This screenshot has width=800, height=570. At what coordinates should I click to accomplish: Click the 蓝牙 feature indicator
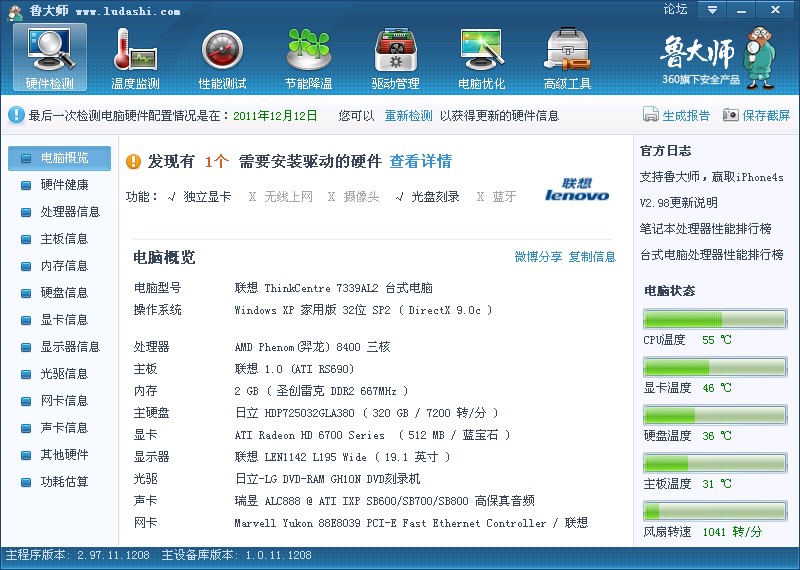click(497, 196)
